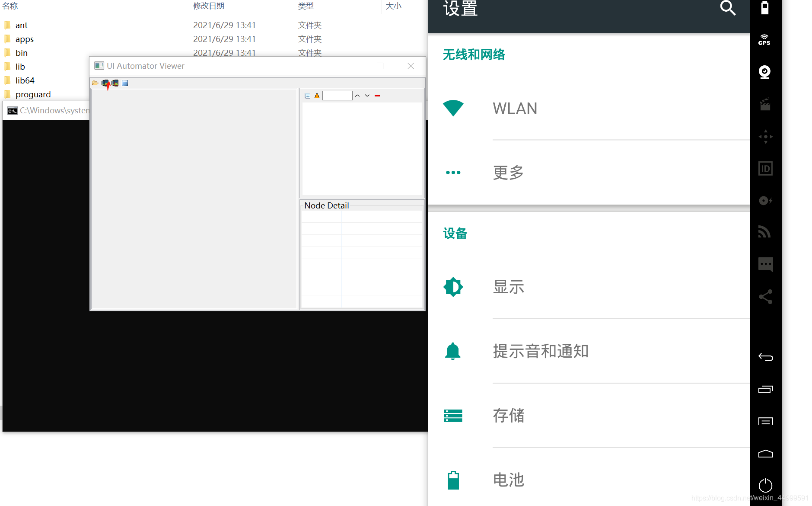
Task: Open the emulator disk I/O widget
Action: click(765, 201)
